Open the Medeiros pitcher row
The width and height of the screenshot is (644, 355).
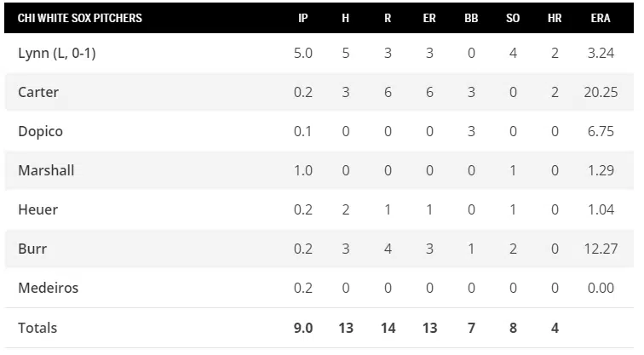48,288
